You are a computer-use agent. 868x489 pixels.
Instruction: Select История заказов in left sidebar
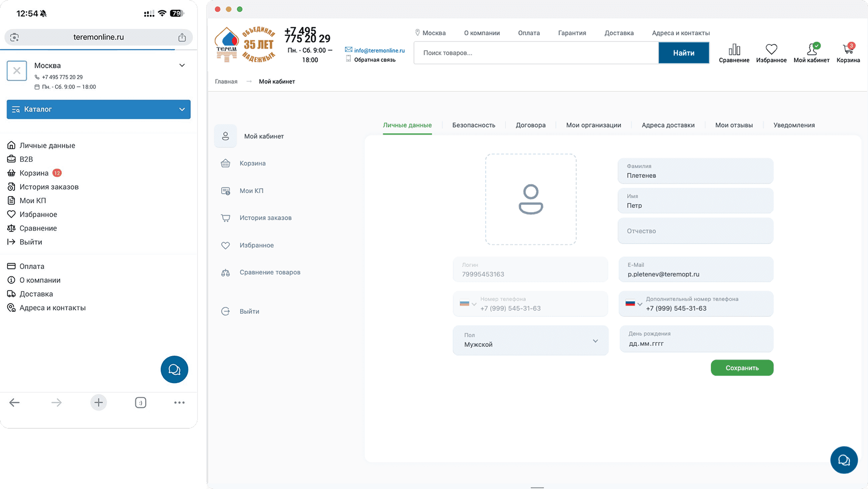tap(266, 218)
